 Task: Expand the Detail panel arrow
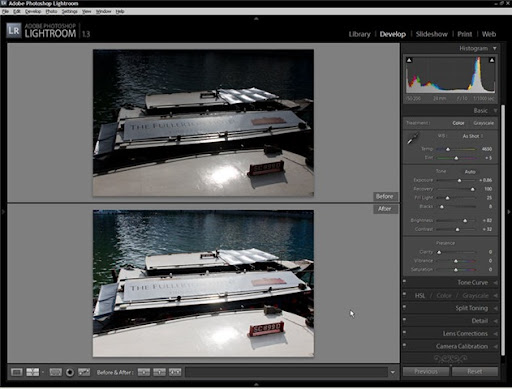[x=495, y=321]
